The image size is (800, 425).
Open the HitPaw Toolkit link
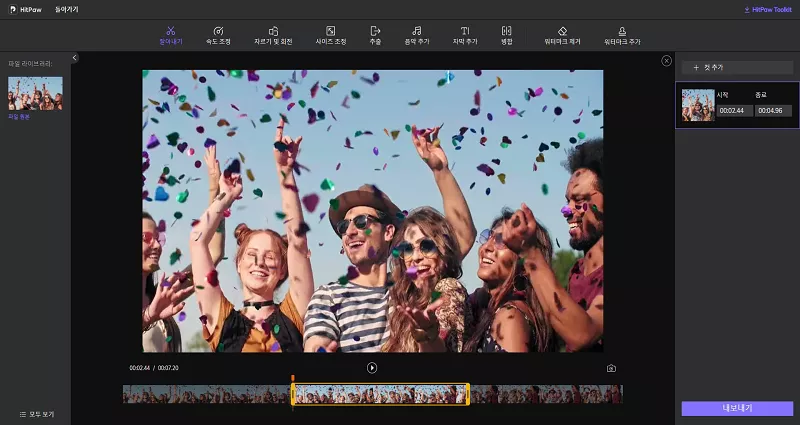click(x=767, y=9)
